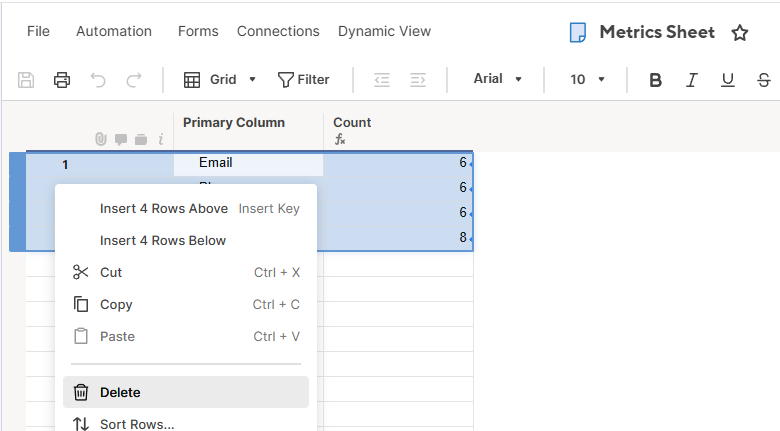The width and height of the screenshot is (780, 431).
Task: Open the font size 10 dropdown
Action: (588, 80)
